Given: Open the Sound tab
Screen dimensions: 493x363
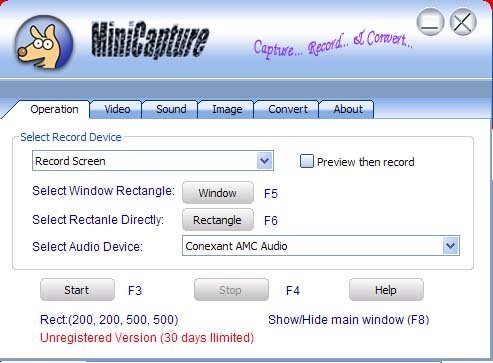Looking at the screenshot, I should click(171, 109).
